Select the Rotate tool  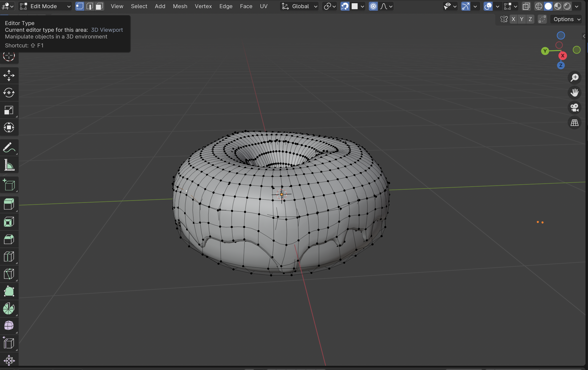coord(9,93)
